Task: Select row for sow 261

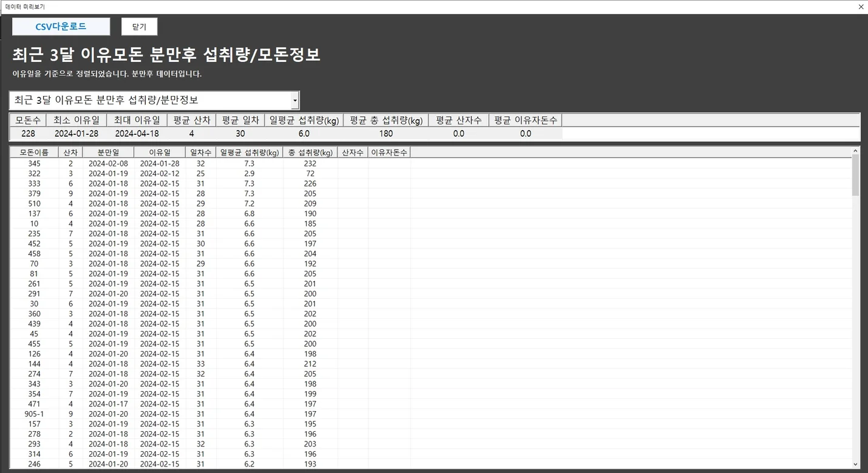Action: (430, 284)
